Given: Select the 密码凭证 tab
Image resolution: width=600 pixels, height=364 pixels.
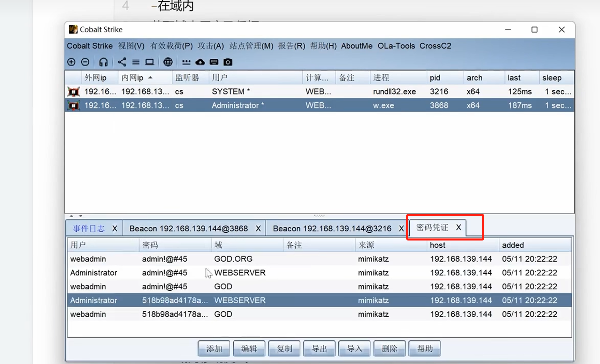Looking at the screenshot, I should [432, 228].
